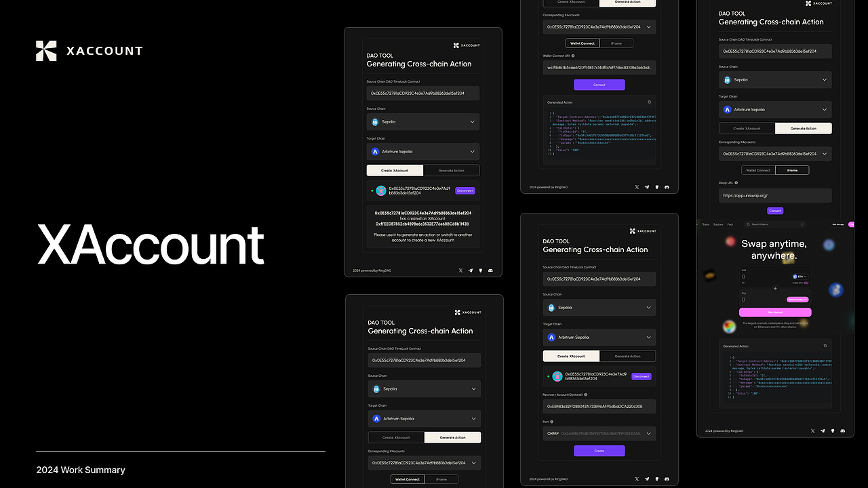The width and height of the screenshot is (868, 488).
Task: Click swap direction arrow in Uniswap widget
Action: (x=775, y=288)
